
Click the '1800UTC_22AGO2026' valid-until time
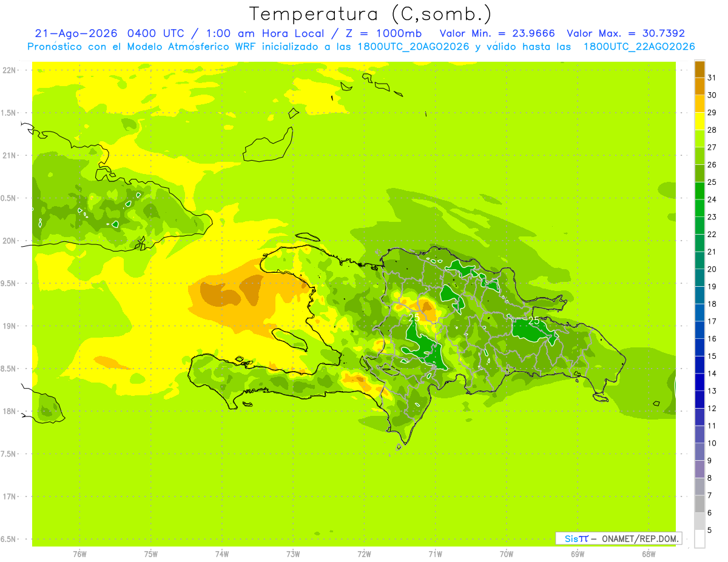639,47
